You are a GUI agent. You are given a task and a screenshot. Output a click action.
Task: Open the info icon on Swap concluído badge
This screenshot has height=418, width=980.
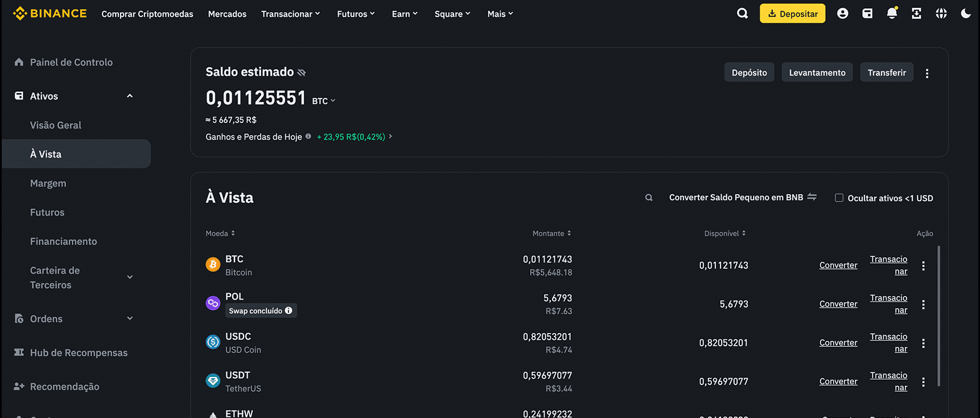pyautogui.click(x=289, y=310)
